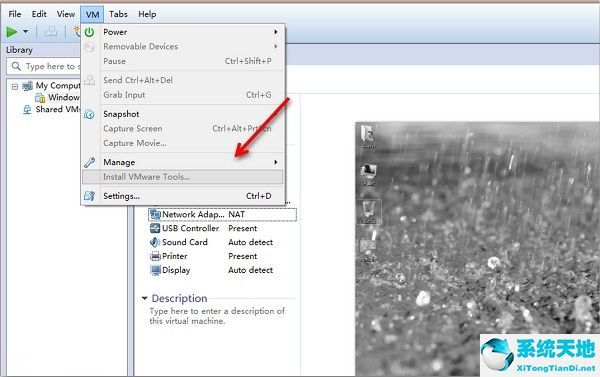
Task: Open the View menu
Action: point(66,14)
